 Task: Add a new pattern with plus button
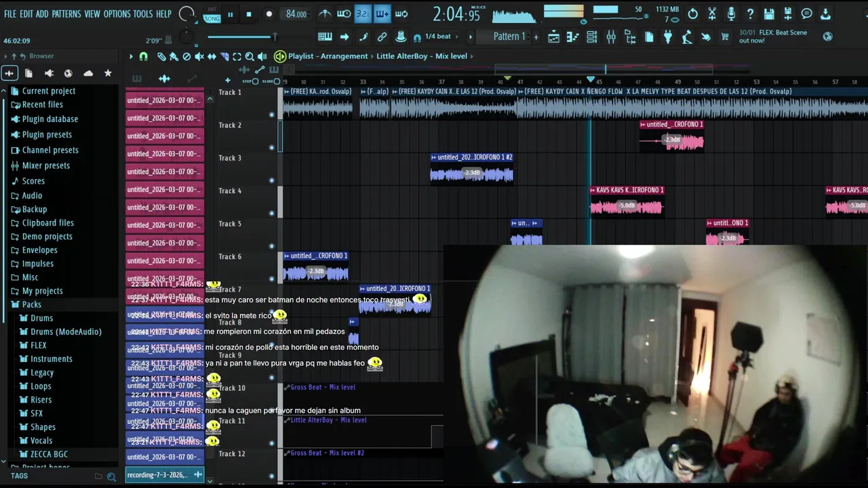pyautogui.click(x=536, y=37)
